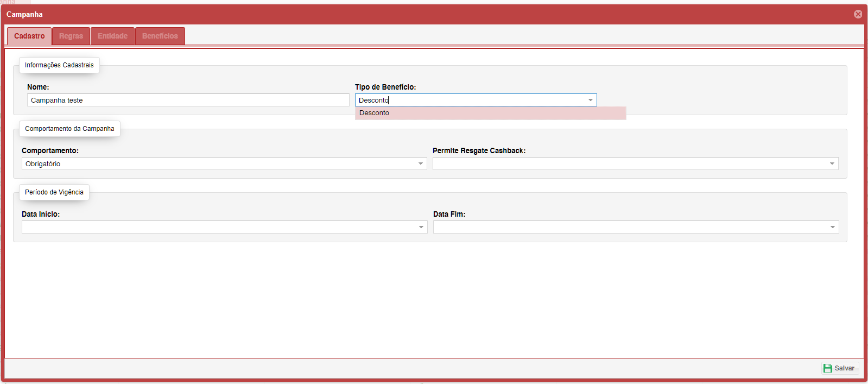Screen dimensions: 868x384
Task: Open the Permite Resgate Cashback dropdown arrow
Action: click(832, 164)
